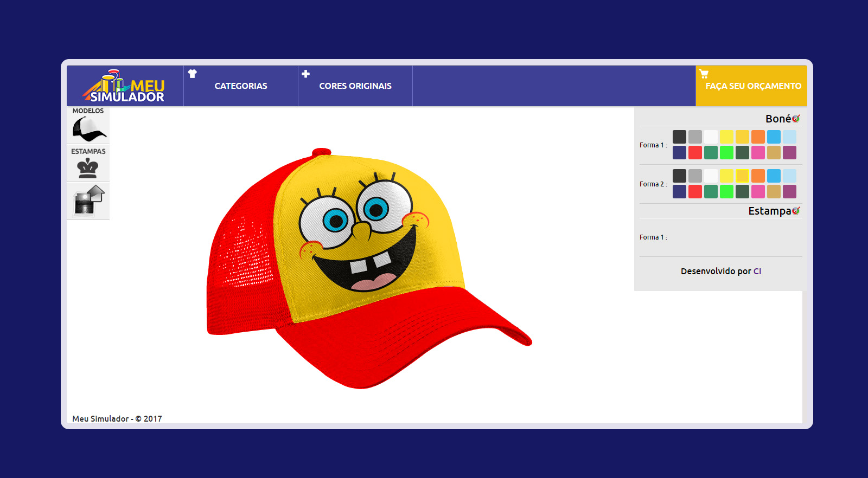Image resolution: width=868 pixels, height=478 pixels.
Task: Set Forma 1 to pale light blue
Action: (x=789, y=137)
